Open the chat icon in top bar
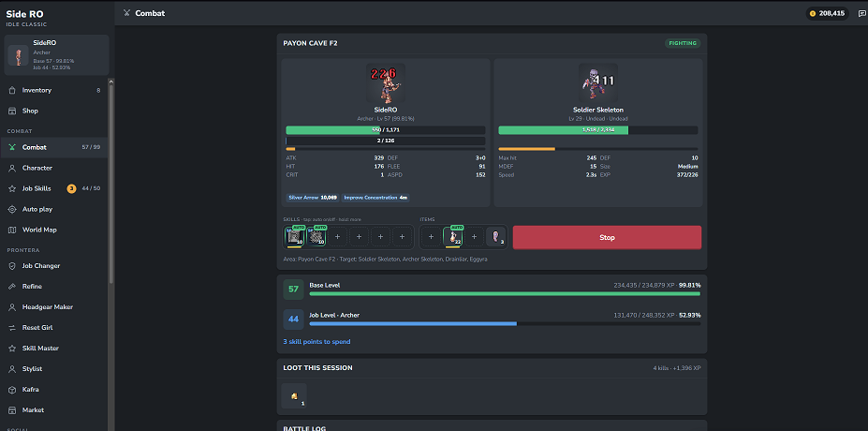Screen dimensions: 868x431 861,13
